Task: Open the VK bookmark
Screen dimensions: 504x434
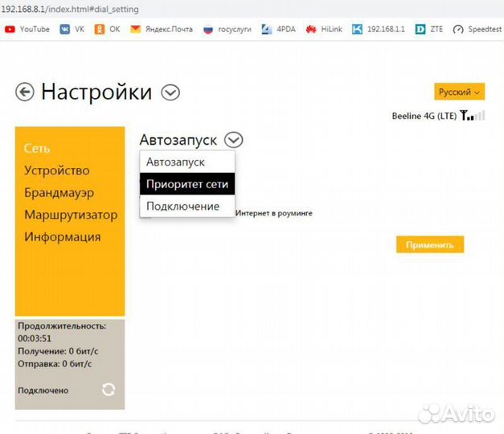Action: point(72,29)
